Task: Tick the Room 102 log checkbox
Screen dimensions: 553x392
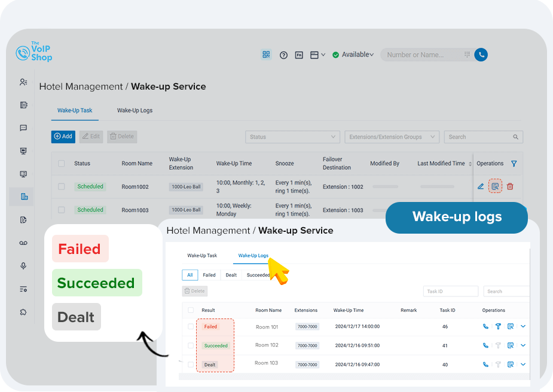Action: click(x=191, y=345)
